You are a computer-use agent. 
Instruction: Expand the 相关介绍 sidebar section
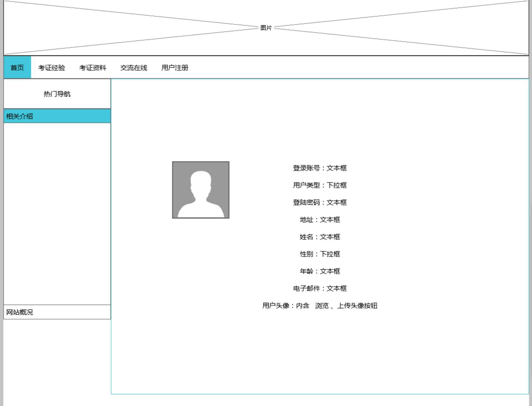pyautogui.click(x=57, y=116)
